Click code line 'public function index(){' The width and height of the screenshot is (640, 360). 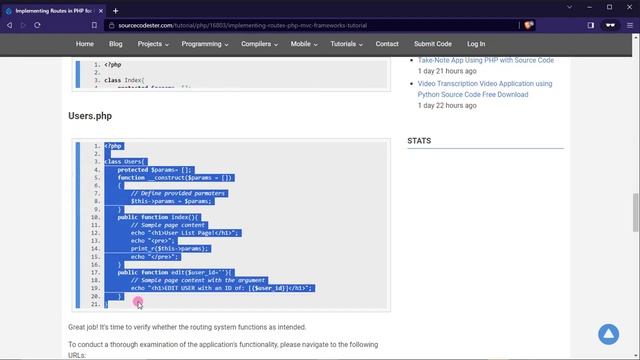(158, 218)
